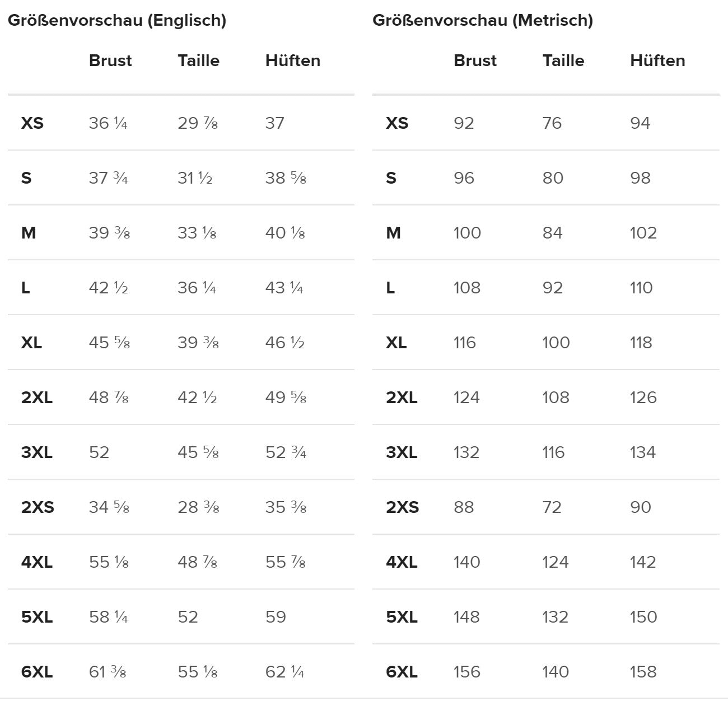Click the Größenvorschau (Englisch) heading
The image size is (728, 701).
(x=117, y=21)
